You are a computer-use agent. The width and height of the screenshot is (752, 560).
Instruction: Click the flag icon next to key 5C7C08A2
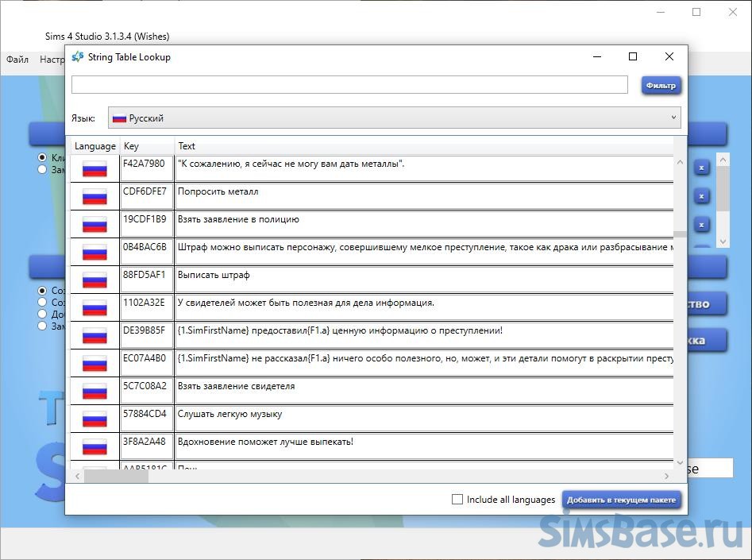94,392
